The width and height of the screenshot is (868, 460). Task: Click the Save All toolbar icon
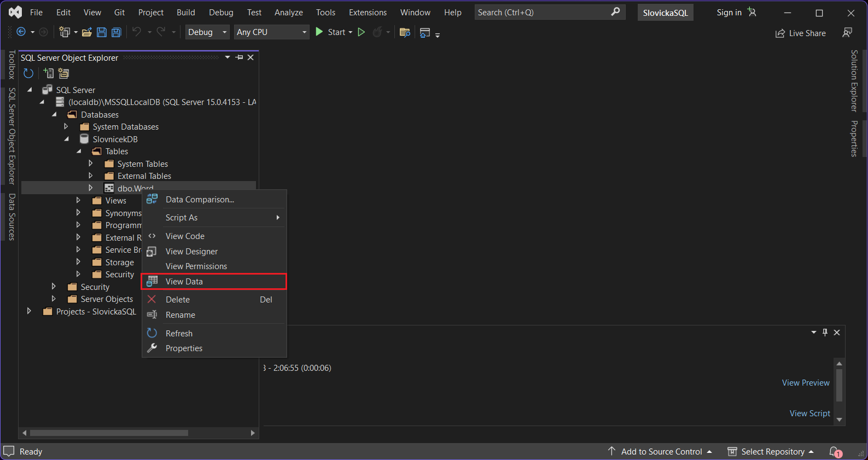(x=116, y=32)
